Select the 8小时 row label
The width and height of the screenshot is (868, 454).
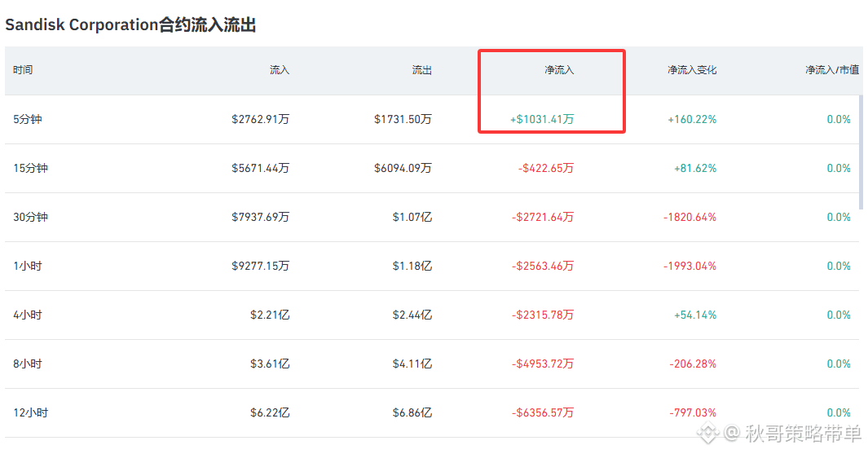click(28, 364)
